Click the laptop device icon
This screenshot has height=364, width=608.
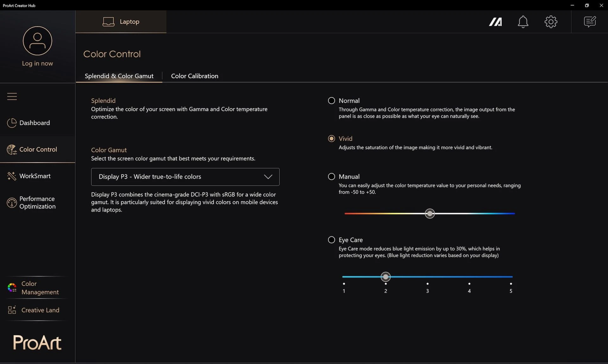point(108,22)
